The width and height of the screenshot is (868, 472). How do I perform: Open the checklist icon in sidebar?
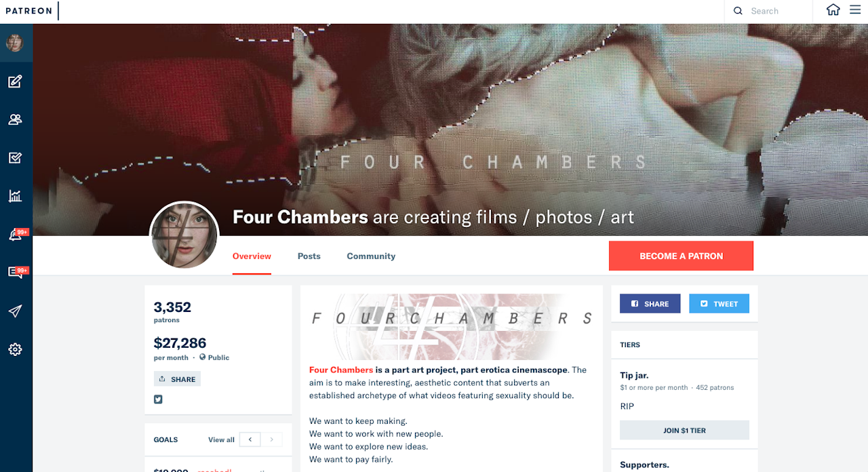[x=15, y=157]
